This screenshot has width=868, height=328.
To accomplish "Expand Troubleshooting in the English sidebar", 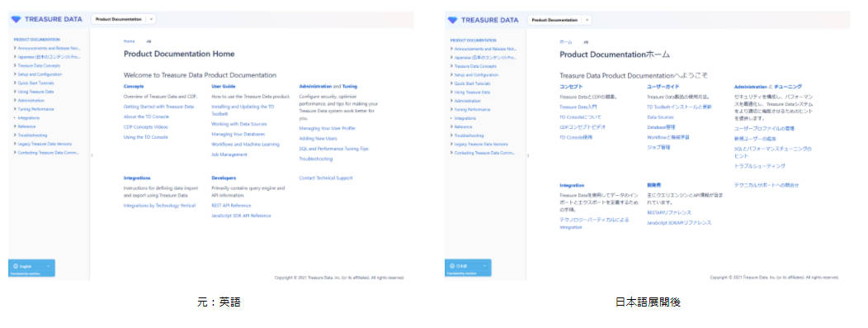I will [x=31, y=135].
